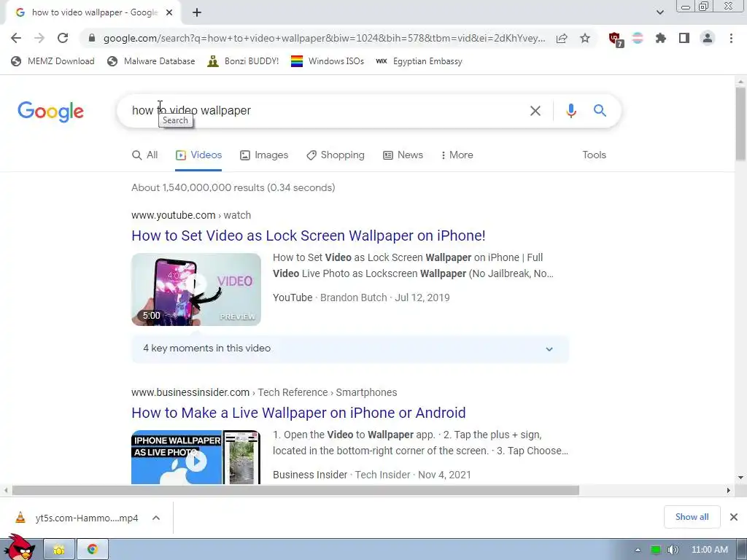Click the blue magnifier search icon
Screen dimensions: 747x560
(x=600, y=111)
